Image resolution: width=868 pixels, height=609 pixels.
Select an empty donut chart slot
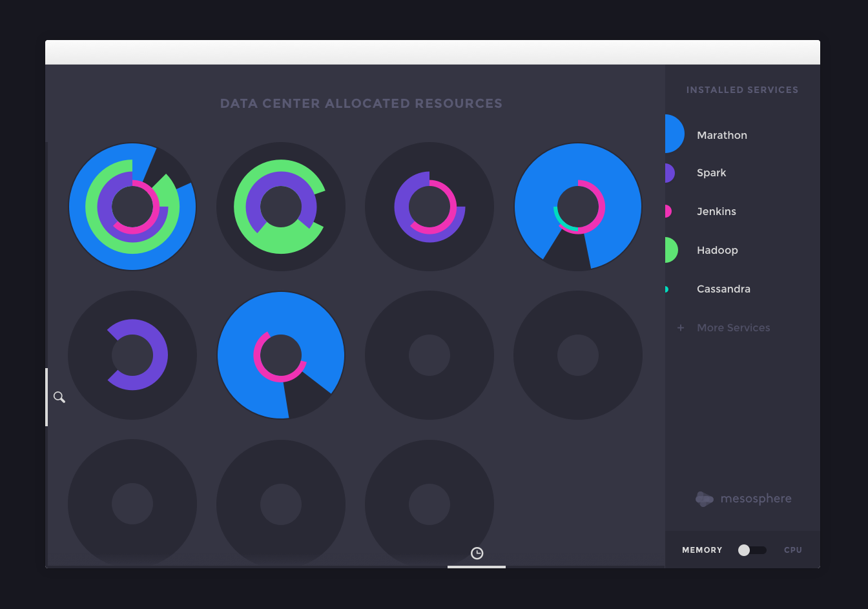click(429, 355)
